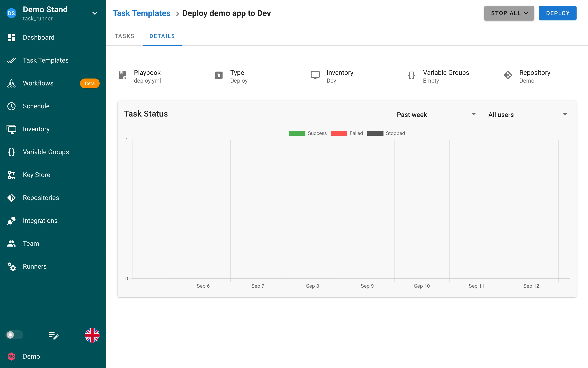Screen dimensions: 588x368
Task: Toggle the dark mode switch
Action: click(14, 335)
